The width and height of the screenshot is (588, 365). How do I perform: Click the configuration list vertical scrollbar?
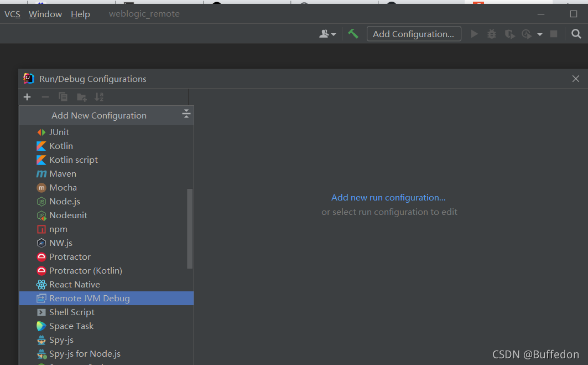[x=190, y=229]
